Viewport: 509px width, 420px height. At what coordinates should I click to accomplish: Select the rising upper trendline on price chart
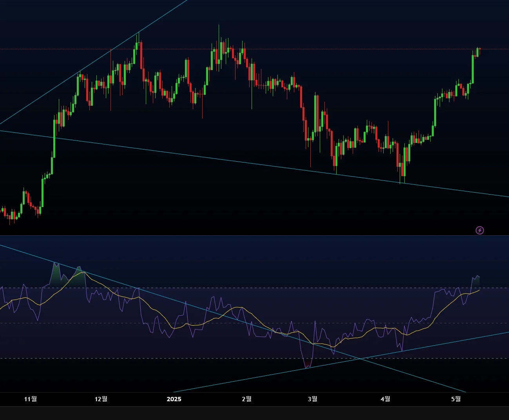(x=94, y=62)
